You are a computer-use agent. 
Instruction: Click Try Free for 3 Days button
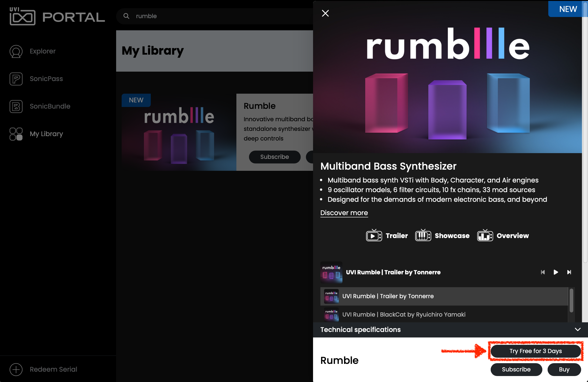[x=535, y=351]
